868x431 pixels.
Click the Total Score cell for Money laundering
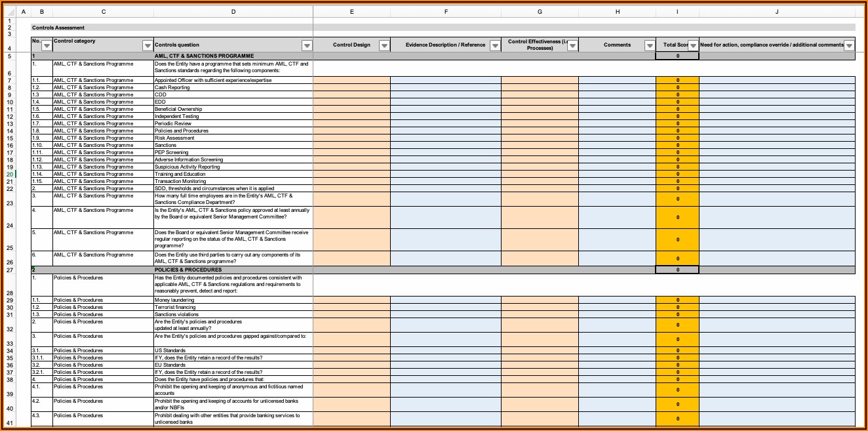click(677, 300)
